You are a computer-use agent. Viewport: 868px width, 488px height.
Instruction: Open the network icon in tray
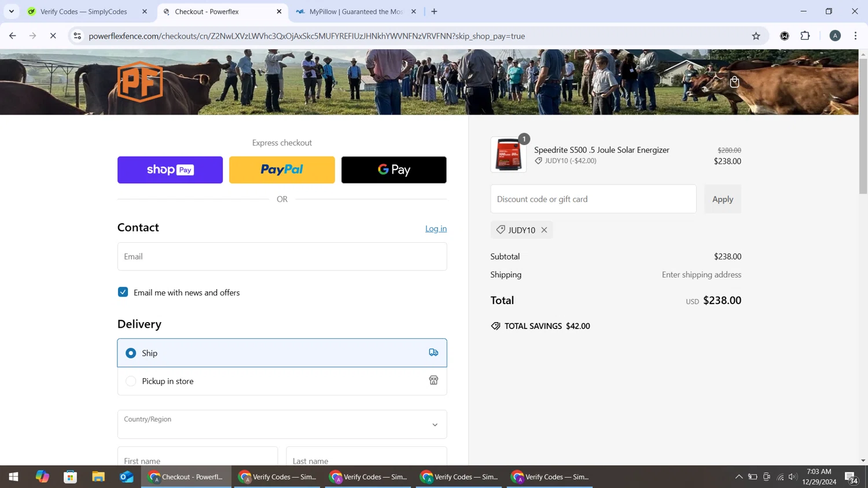(x=780, y=476)
